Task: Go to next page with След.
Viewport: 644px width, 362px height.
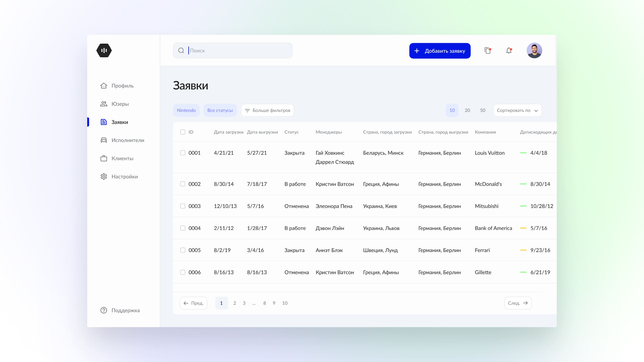Action: (x=518, y=303)
